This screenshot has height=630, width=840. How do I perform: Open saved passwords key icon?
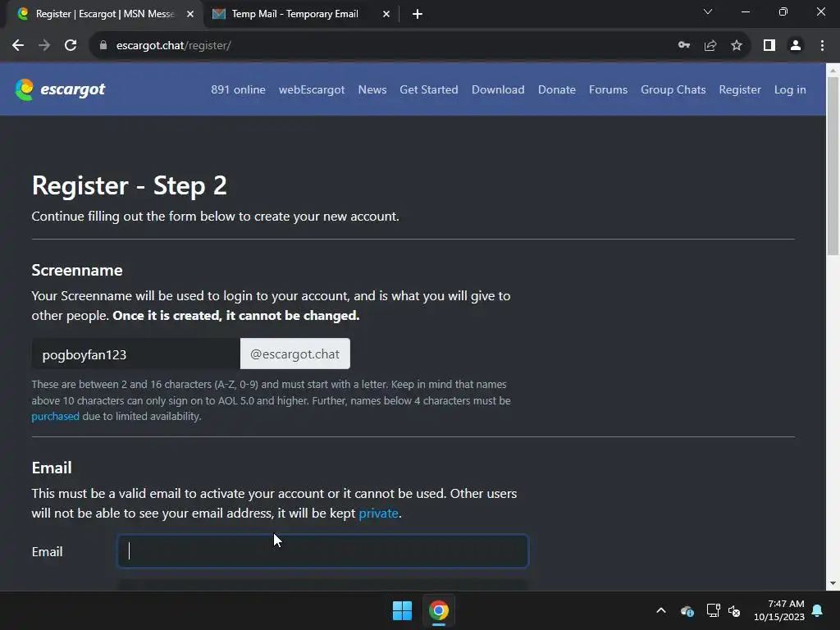pyautogui.click(x=684, y=46)
